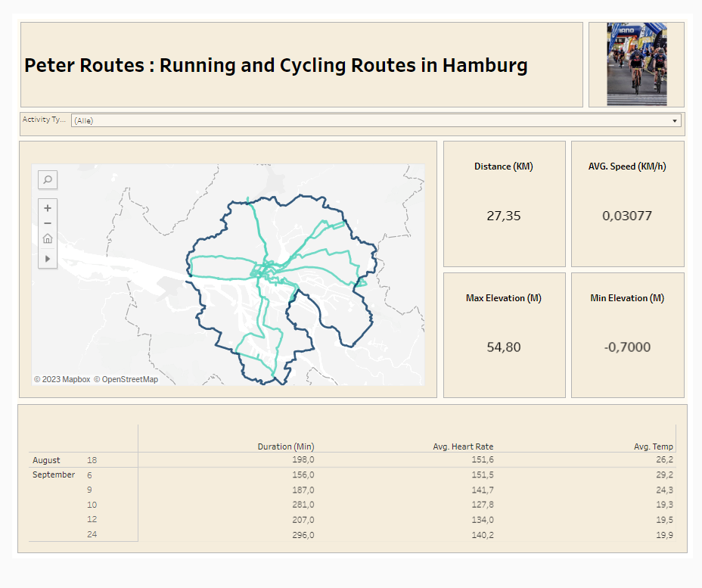Select the August 18 row label

(x=92, y=460)
